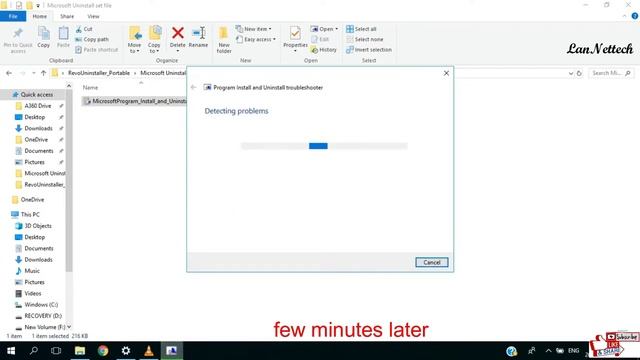Click the Detecting problems progress bar
Viewport: 640px width, 360px height.
[324, 146]
